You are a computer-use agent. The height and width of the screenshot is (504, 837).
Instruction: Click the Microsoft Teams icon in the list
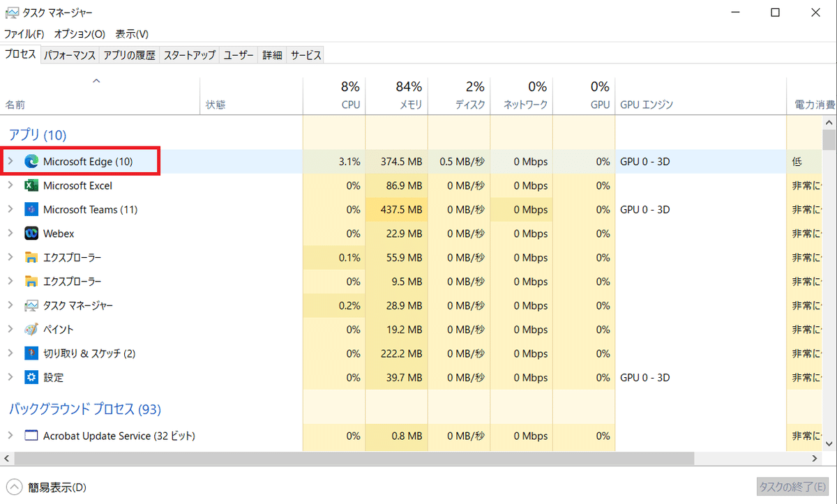pyautogui.click(x=31, y=210)
